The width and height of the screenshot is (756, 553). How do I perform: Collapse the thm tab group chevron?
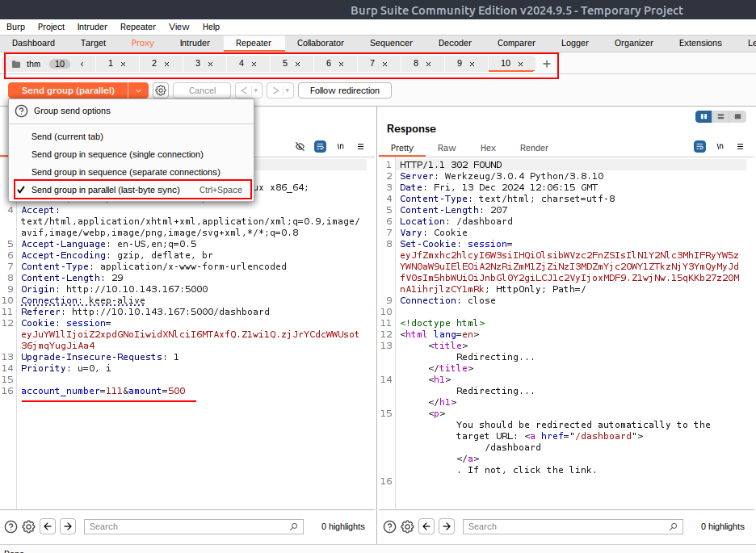point(82,64)
